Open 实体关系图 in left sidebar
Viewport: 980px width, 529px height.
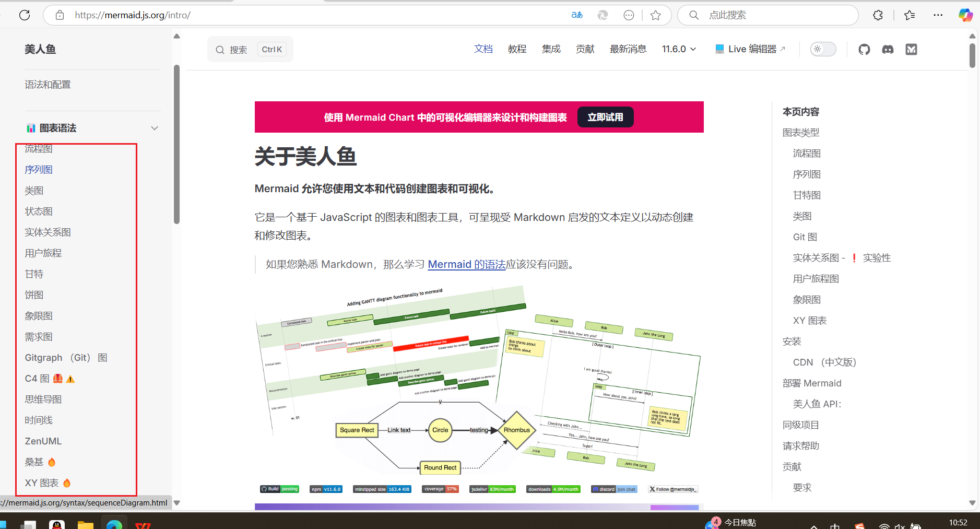coord(48,232)
